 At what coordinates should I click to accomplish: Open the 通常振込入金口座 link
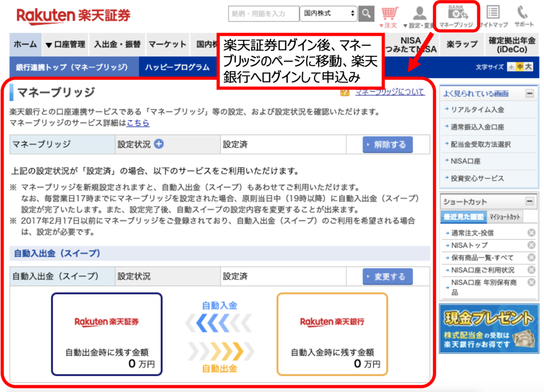478,127
